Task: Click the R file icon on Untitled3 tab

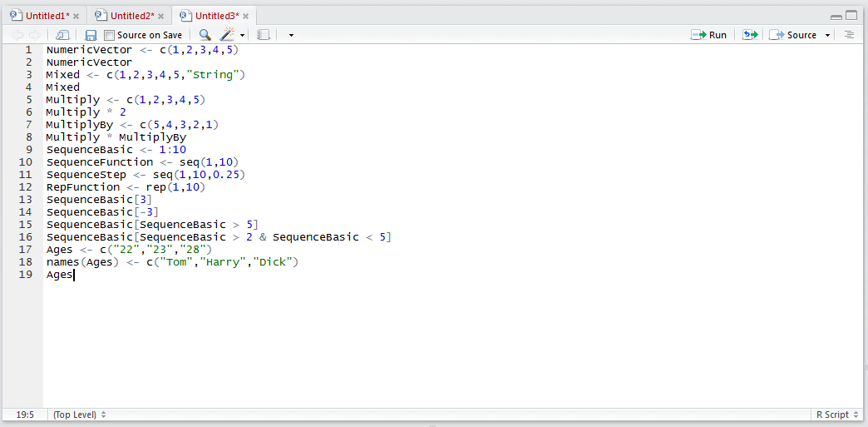Action: point(185,15)
